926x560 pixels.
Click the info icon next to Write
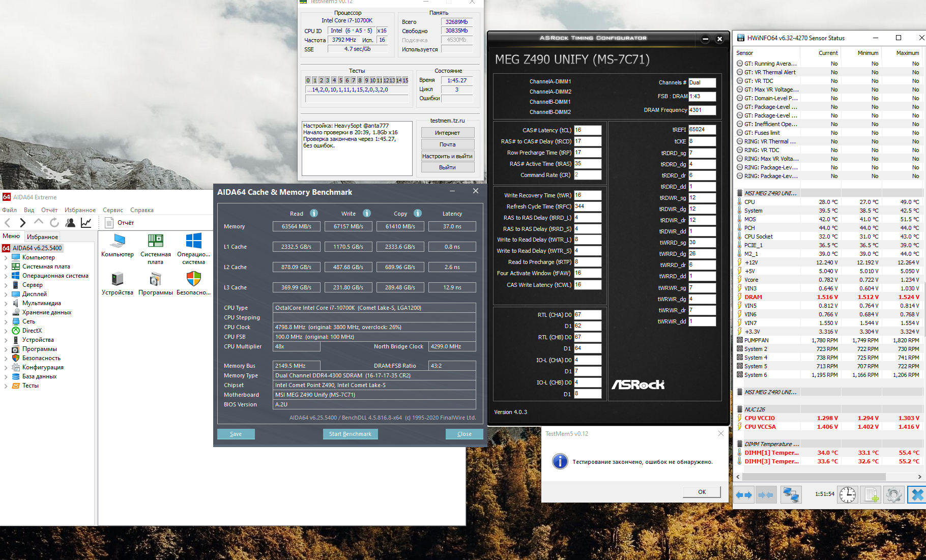tap(367, 213)
